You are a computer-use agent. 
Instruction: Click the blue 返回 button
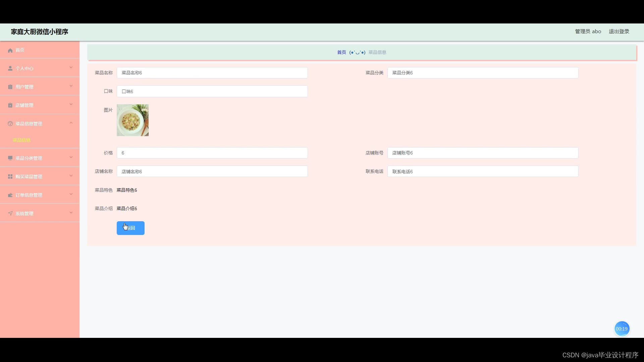130,228
